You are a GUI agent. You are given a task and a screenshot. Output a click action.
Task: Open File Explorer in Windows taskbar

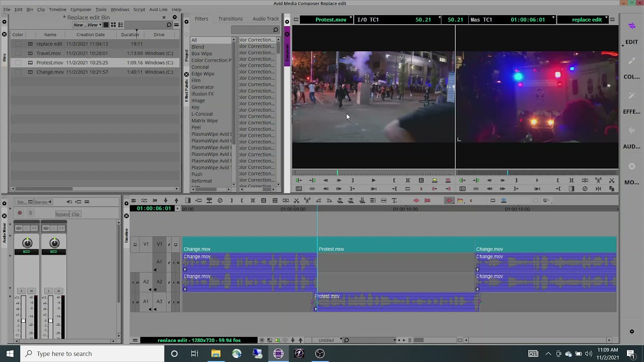(216, 353)
